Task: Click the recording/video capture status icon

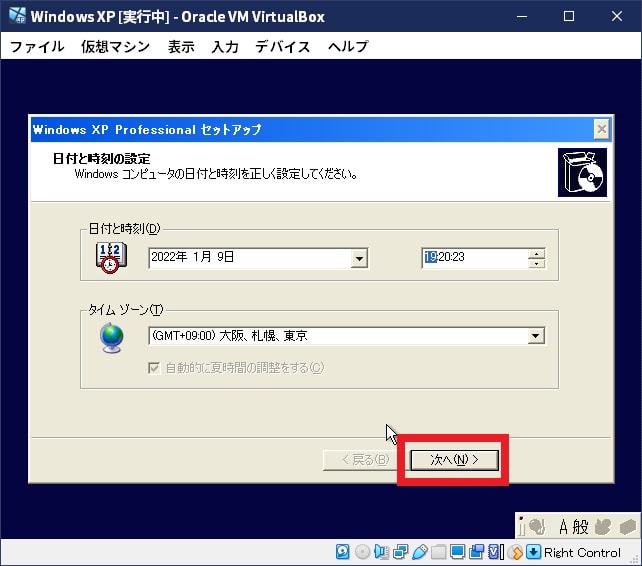Action: point(476,552)
